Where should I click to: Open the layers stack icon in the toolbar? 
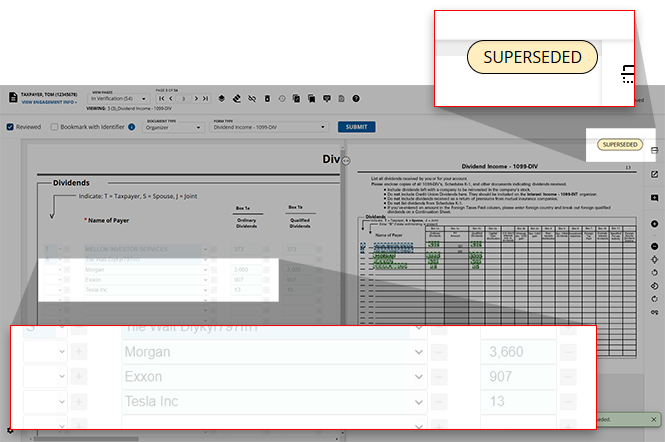click(221, 98)
